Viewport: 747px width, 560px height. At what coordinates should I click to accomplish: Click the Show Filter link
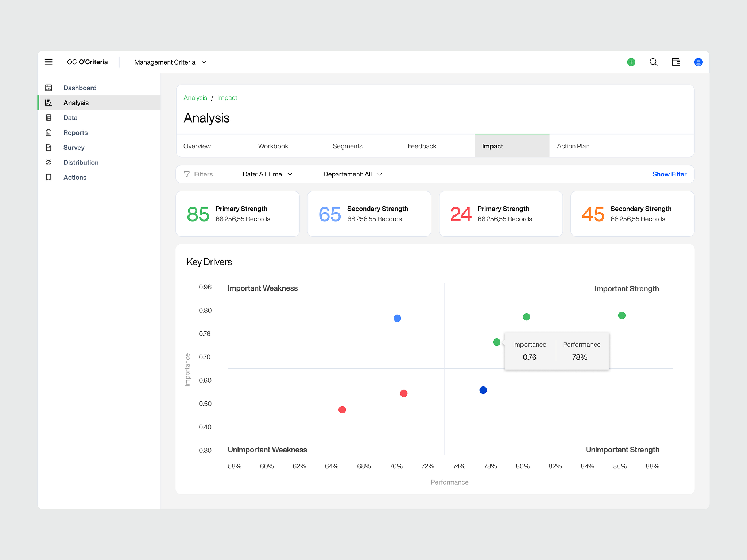point(669,174)
